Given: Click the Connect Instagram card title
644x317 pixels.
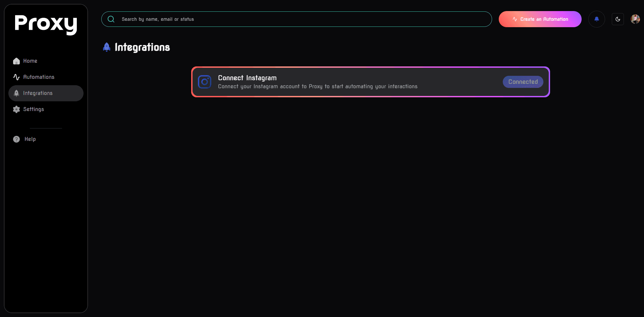Looking at the screenshot, I should coord(247,78).
